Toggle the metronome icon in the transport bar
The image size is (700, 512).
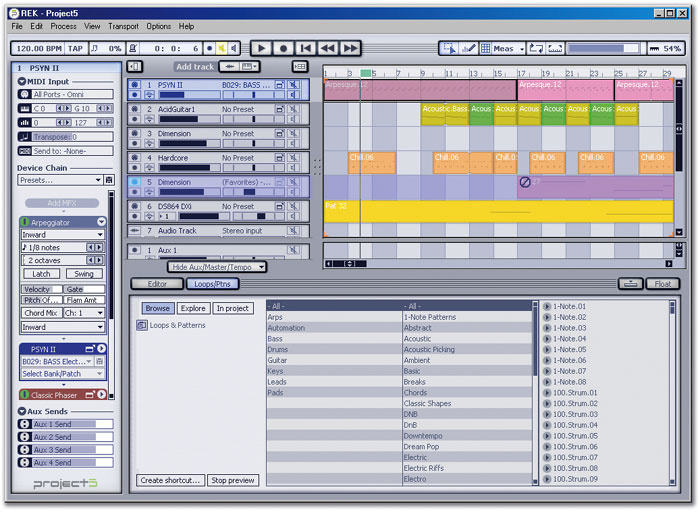[x=133, y=48]
